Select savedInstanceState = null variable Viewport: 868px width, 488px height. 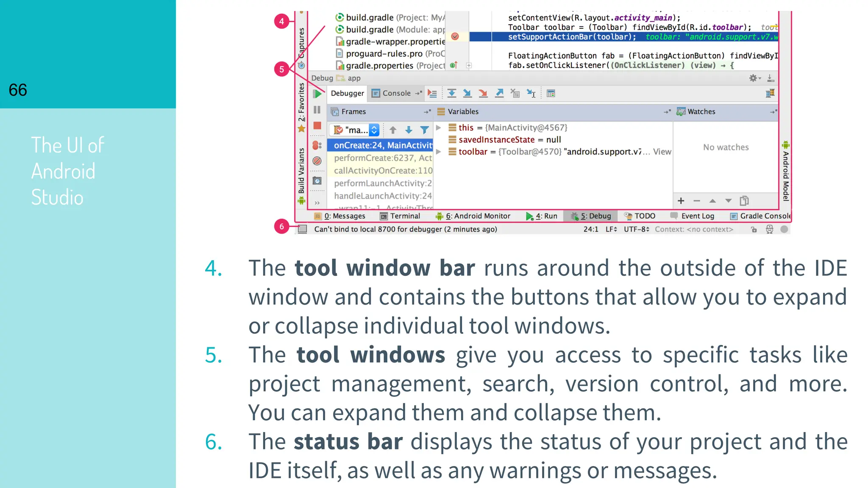tap(505, 140)
